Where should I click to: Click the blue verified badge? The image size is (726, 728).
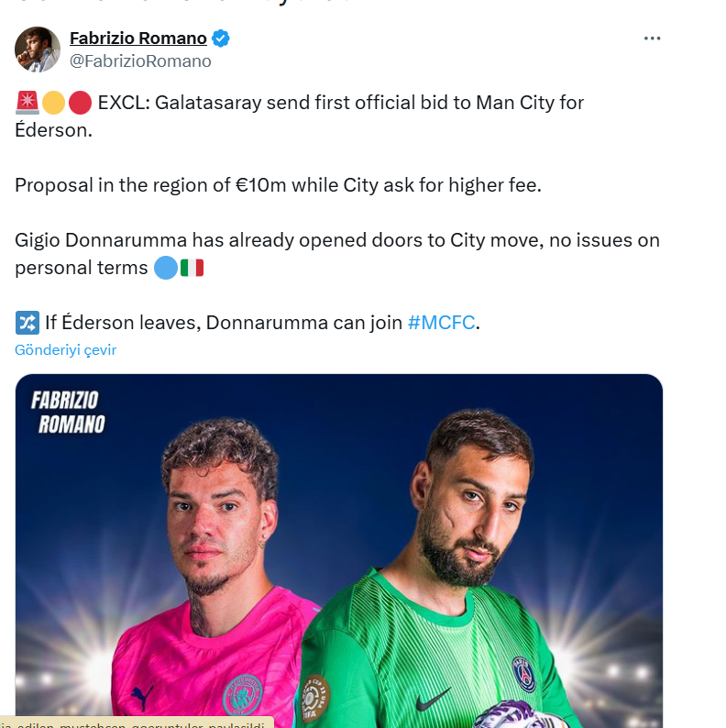(x=221, y=39)
